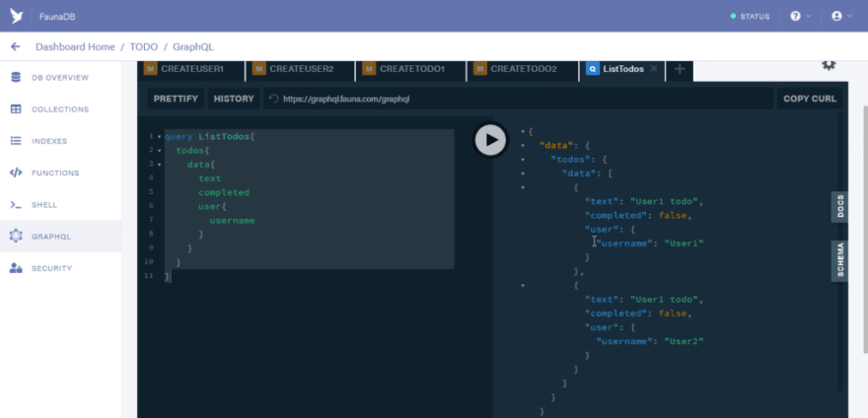This screenshot has height=418, width=868.
Task: Collapse query line 1 fold arrow
Action: pyautogui.click(x=160, y=136)
